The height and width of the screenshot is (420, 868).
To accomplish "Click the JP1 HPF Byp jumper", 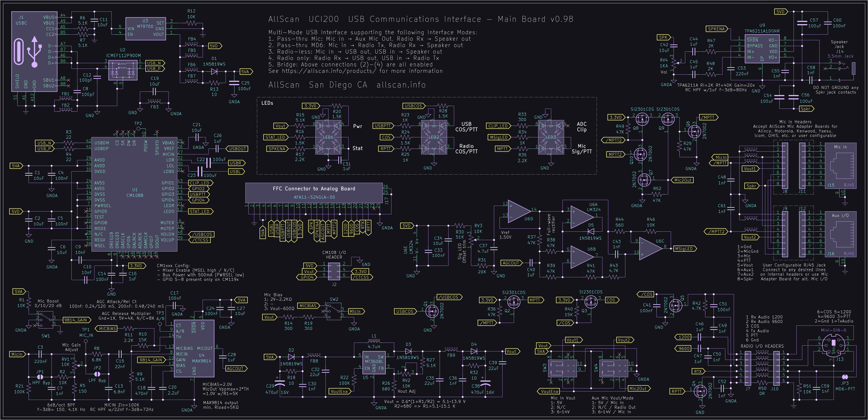I will coord(40,377).
